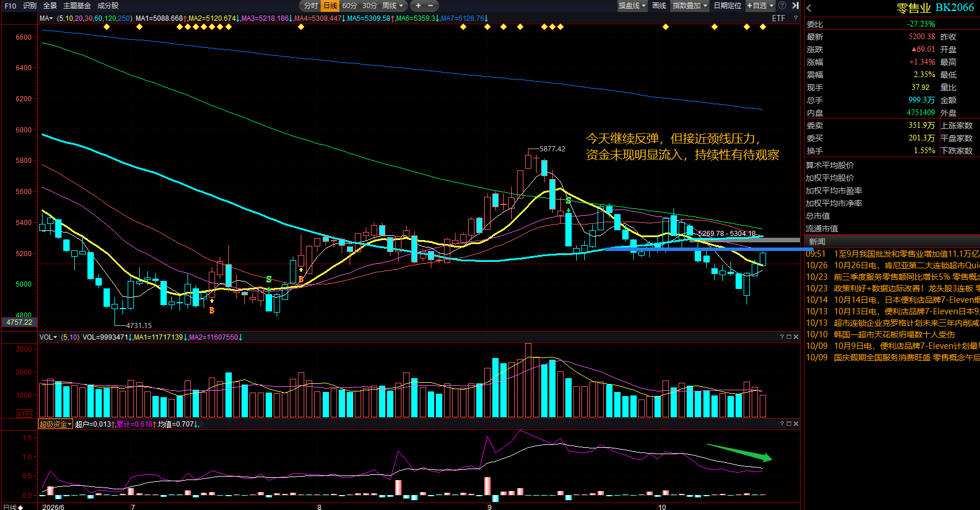Click the 日线 label at bottom left
Screen dimensions: 980x510
[13, 507]
